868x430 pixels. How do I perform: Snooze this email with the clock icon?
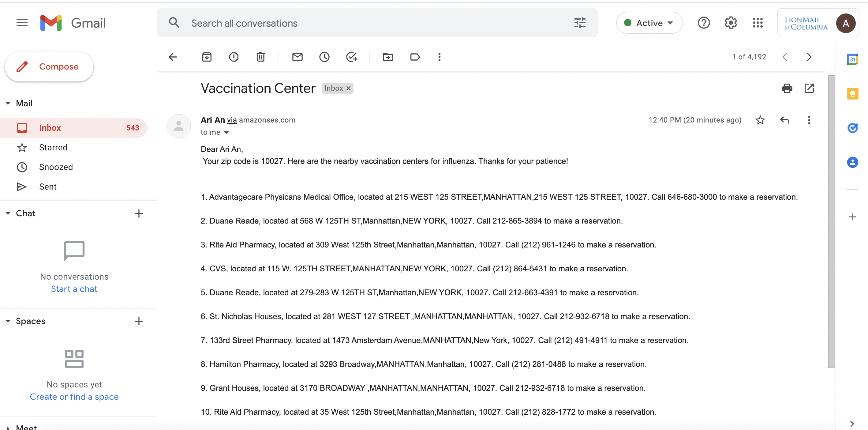pyautogui.click(x=324, y=57)
